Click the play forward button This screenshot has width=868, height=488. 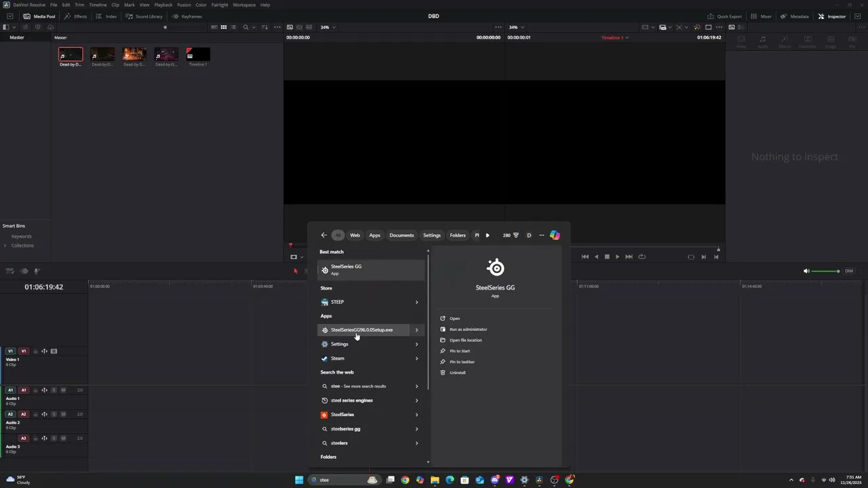click(617, 257)
